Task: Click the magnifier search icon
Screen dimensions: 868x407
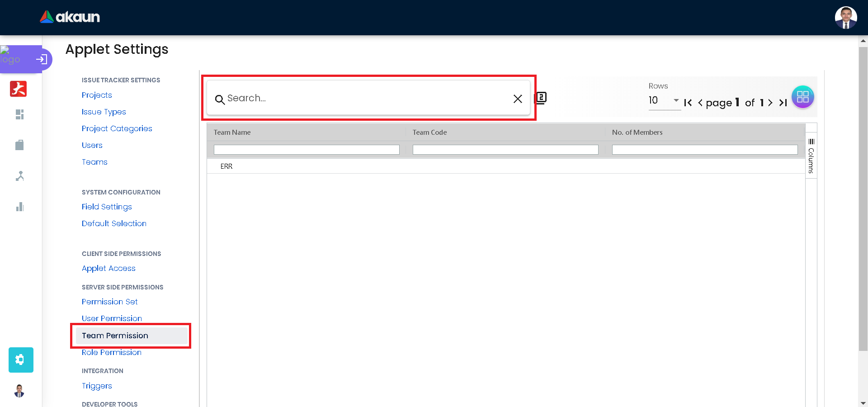Action: (x=220, y=99)
